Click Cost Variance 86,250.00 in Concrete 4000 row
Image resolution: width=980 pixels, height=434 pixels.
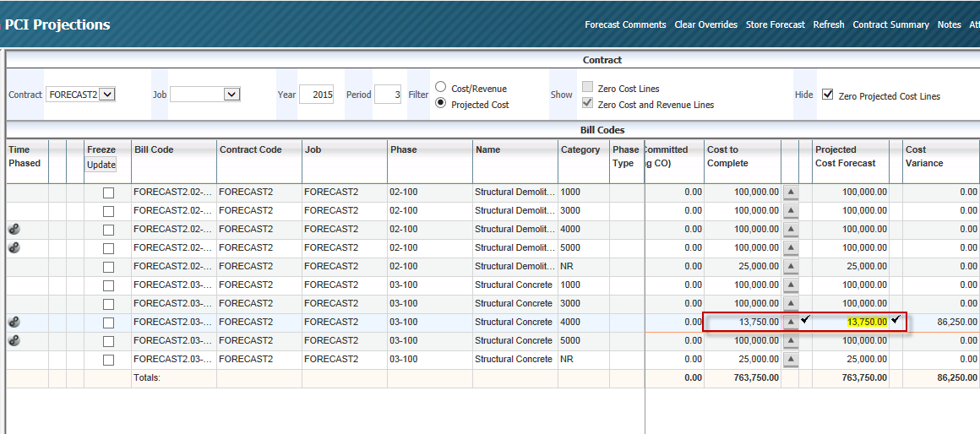click(x=940, y=323)
